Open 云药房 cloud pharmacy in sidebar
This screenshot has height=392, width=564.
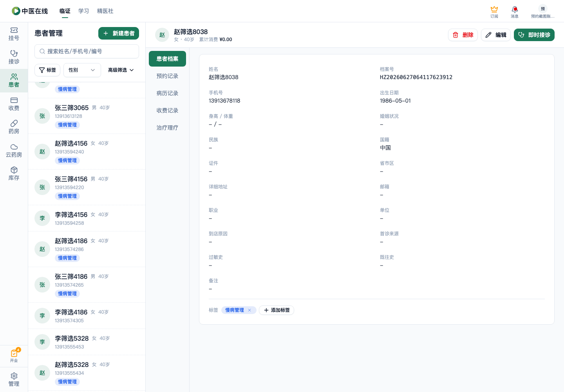pos(14,150)
